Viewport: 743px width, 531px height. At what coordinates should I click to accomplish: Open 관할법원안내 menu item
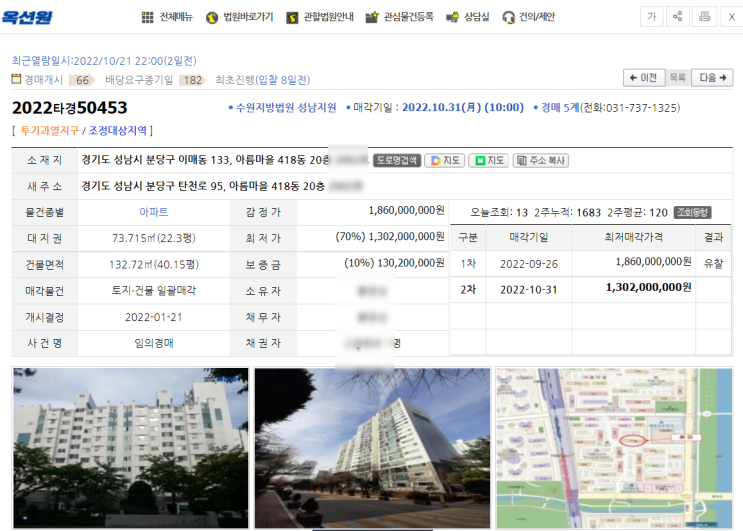pos(328,17)
